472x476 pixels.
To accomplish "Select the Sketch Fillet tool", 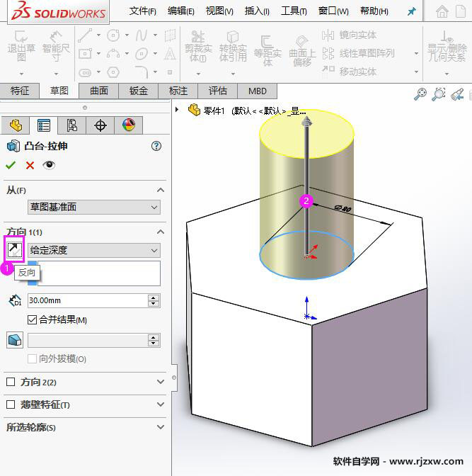I will pyautogui.click(x=142, y=72).
